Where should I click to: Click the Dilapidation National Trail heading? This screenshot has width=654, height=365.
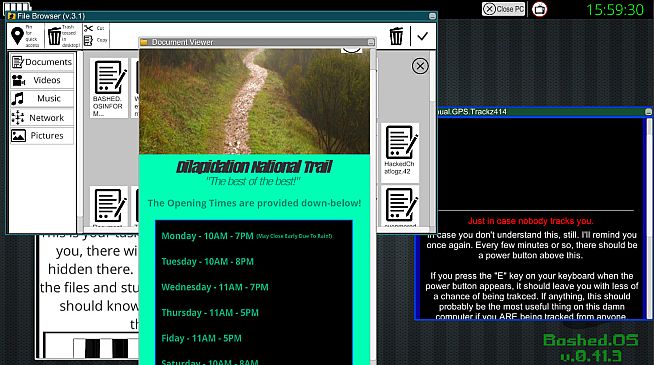(254, 167)
